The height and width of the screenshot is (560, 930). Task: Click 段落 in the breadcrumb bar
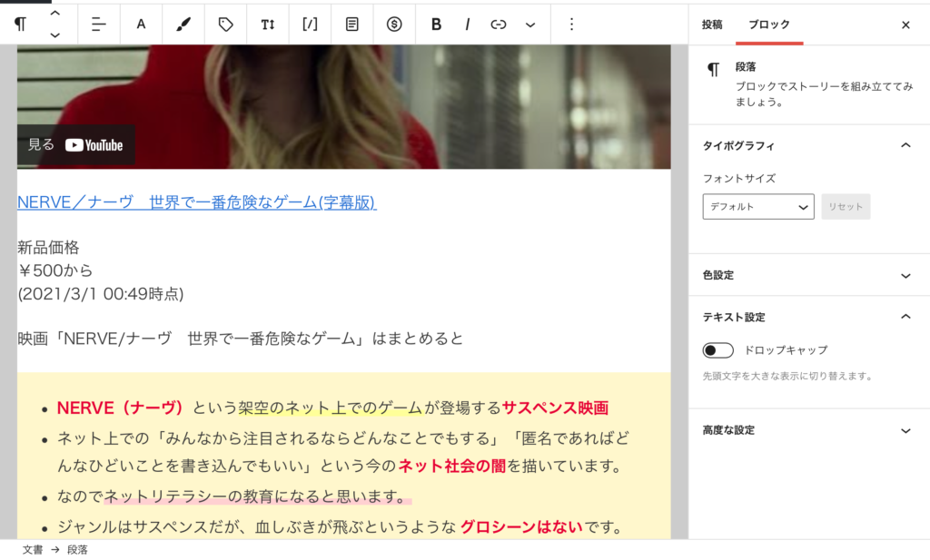(77, 550)
